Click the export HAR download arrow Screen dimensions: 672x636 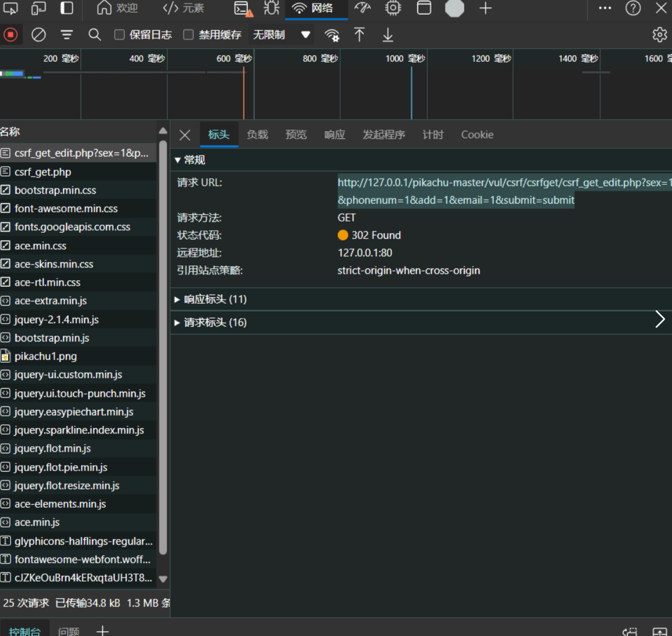point(388,35)
